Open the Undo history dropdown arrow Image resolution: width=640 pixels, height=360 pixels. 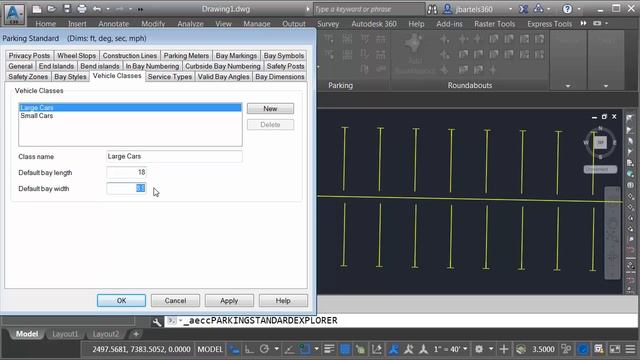click(x=108, y=9)
